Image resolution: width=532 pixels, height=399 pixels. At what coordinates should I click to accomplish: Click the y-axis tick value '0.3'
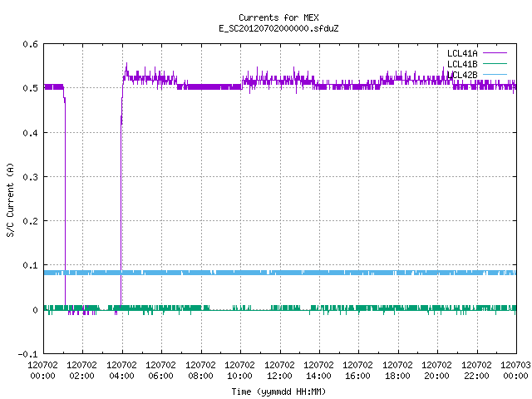click(x=30, y=177)
